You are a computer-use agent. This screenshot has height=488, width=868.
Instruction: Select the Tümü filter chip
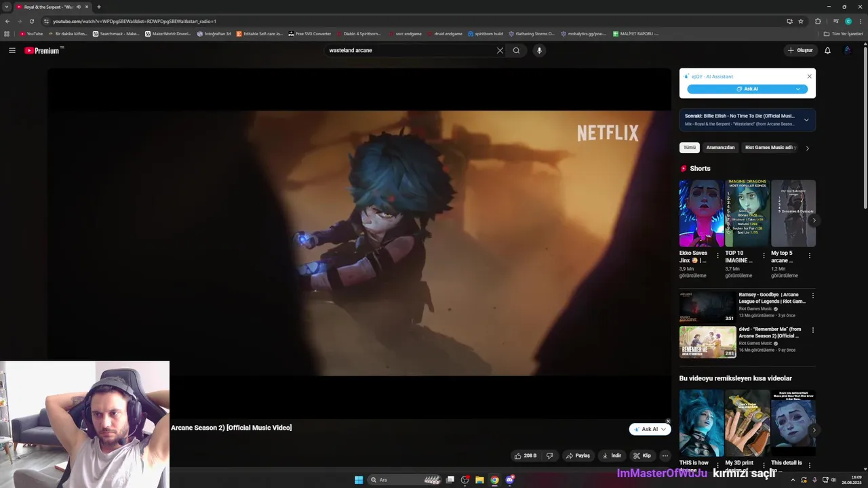click(x=690, y=147)
